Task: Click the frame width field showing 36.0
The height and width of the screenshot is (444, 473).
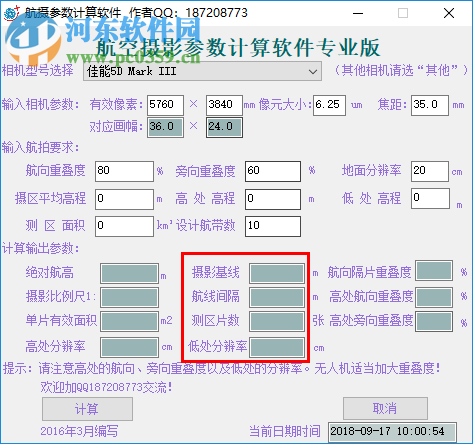Action: [165, 127]
